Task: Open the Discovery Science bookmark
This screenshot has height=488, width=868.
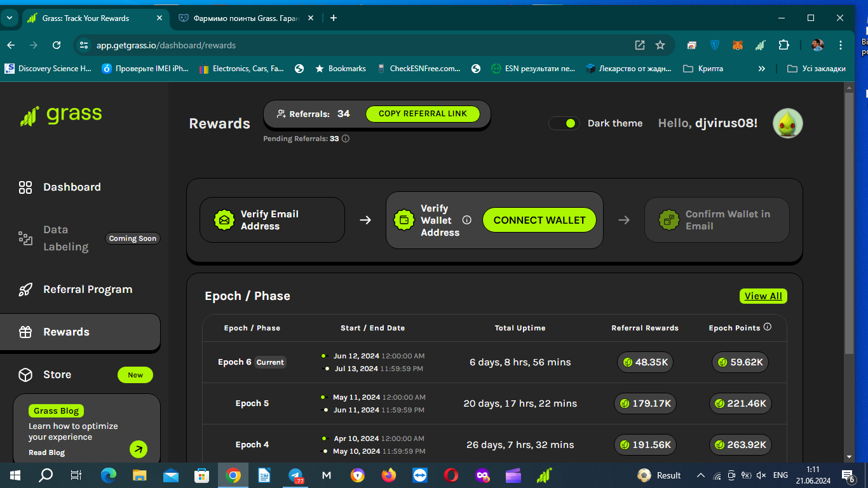Action: tap(48, 69)
